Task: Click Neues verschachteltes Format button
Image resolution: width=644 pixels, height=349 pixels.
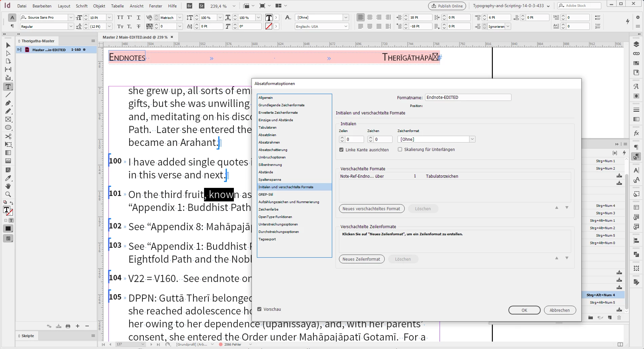Action: pyautogui.click(x=371, y=209)
